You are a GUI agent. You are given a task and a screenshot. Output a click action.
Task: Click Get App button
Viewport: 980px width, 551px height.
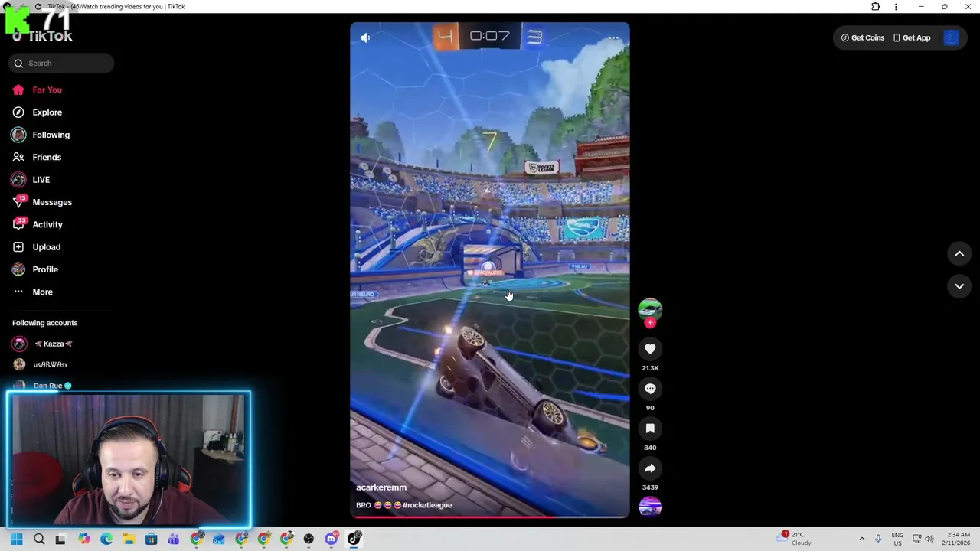pos(912,37)
